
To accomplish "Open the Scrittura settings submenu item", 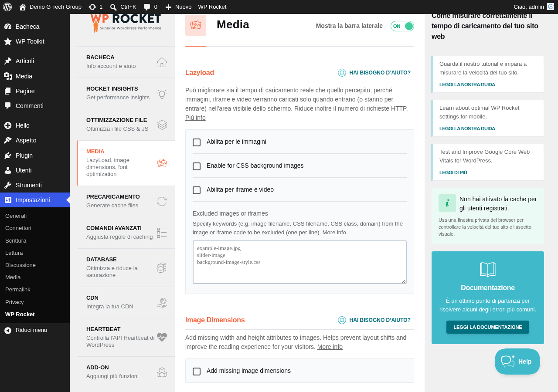I will pyautogui.click(x=16, y=241).
